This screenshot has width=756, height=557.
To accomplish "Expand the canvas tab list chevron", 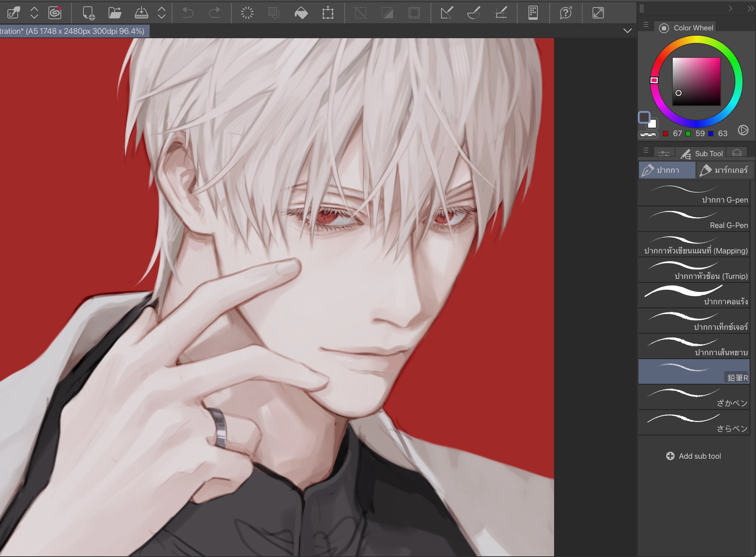I will coord(627,31).
